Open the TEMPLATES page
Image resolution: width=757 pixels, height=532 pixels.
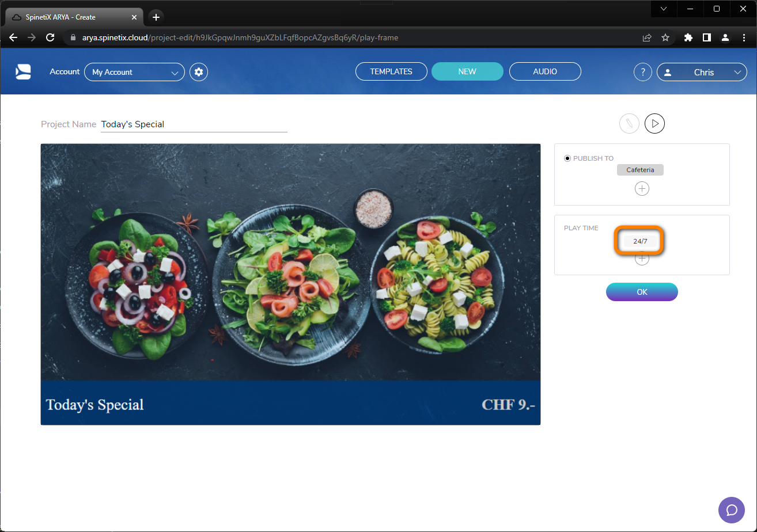point(391,71)
